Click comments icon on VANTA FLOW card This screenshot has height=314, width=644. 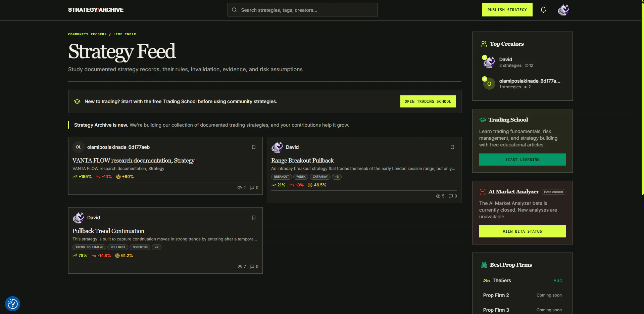252,188
